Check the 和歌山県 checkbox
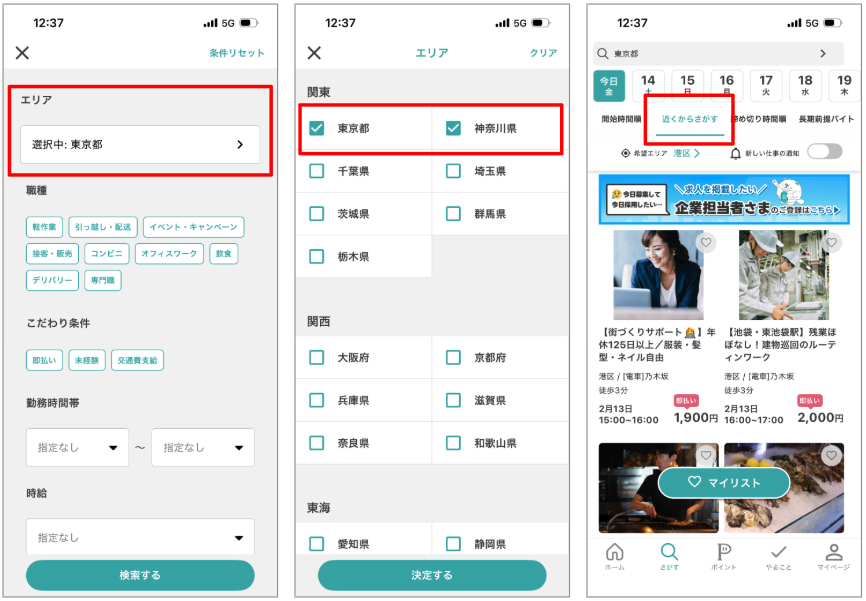Screen dimensions: 866x601 (453, 443)
